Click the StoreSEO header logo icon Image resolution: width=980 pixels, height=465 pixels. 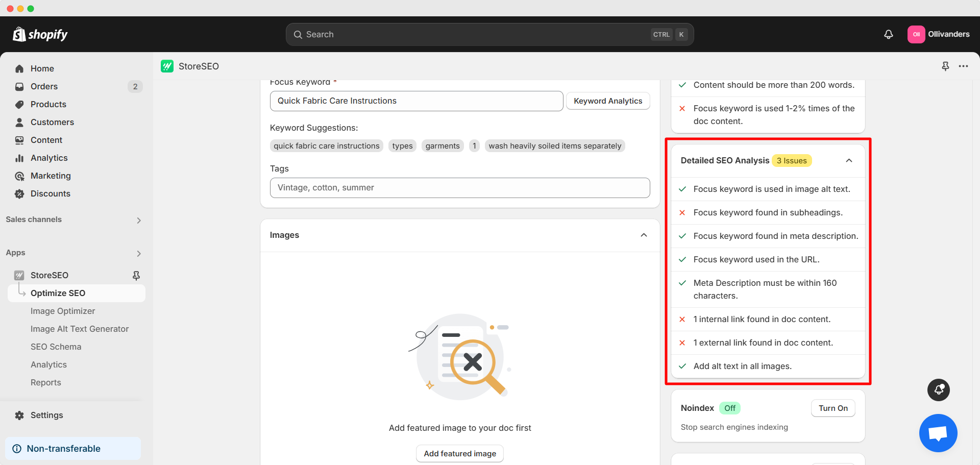coord(167,66)
